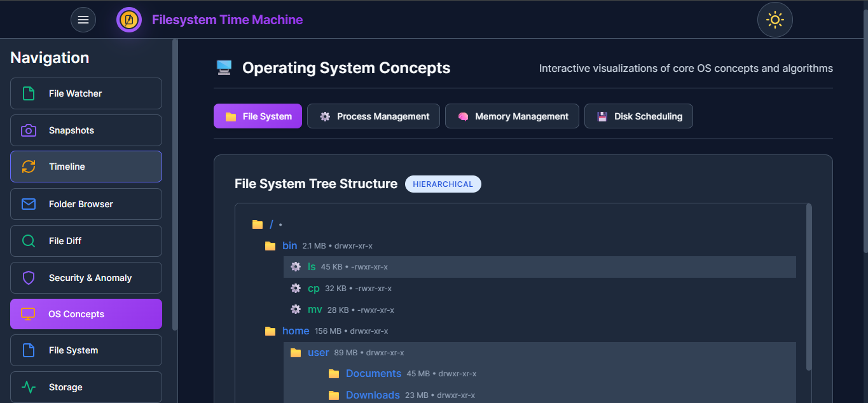The image size is (868, 403).
Task: Switch to the Process Management tab
Action: 373,116
